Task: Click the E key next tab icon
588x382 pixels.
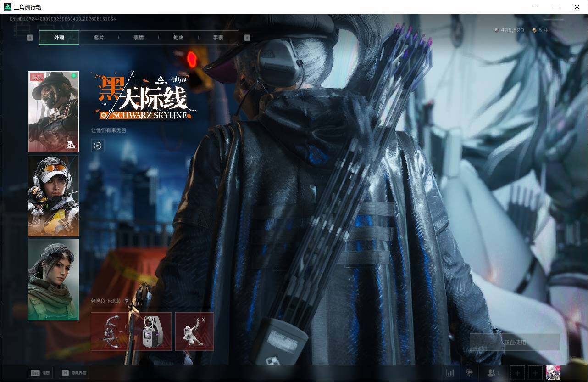Action: coord(247,38)
